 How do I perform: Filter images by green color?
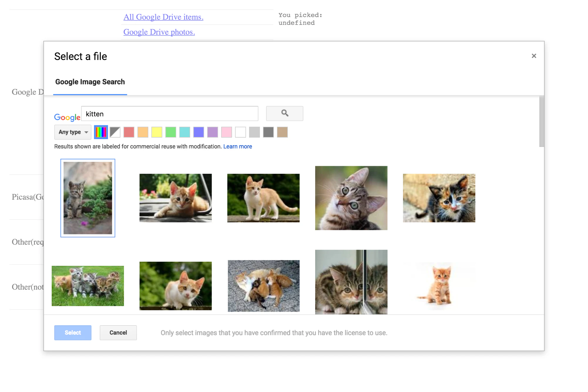pos(171,132)
